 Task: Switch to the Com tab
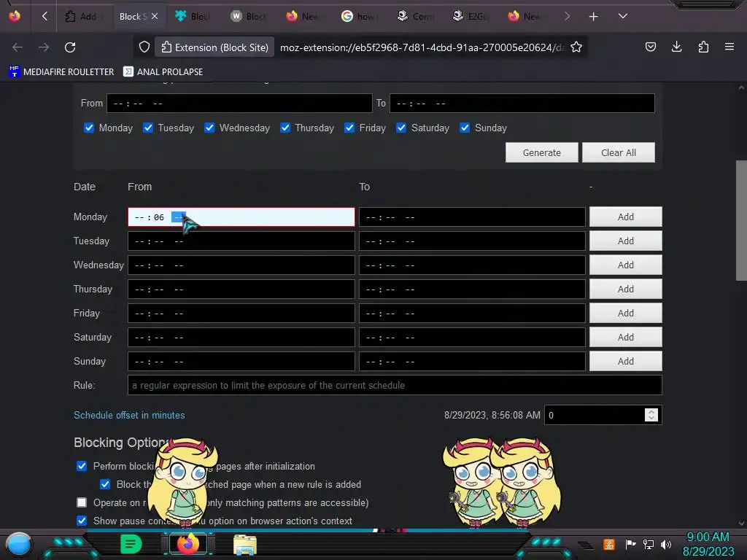pos(415,17)
